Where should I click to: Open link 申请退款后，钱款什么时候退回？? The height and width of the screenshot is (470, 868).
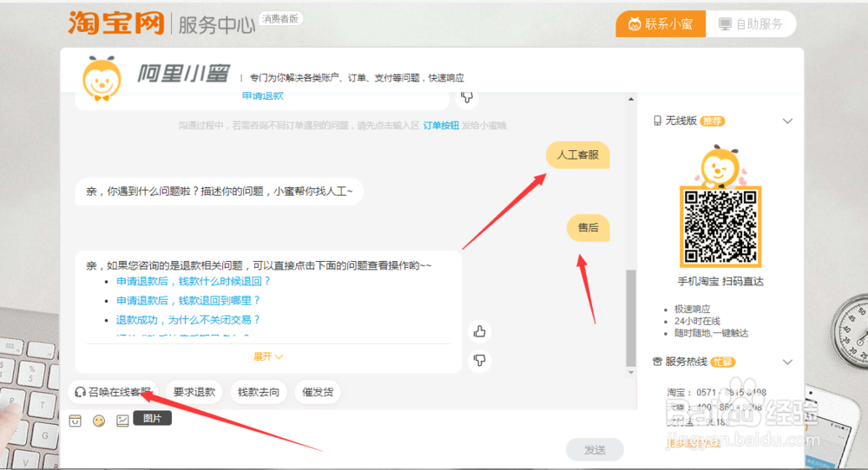(194, 282)
